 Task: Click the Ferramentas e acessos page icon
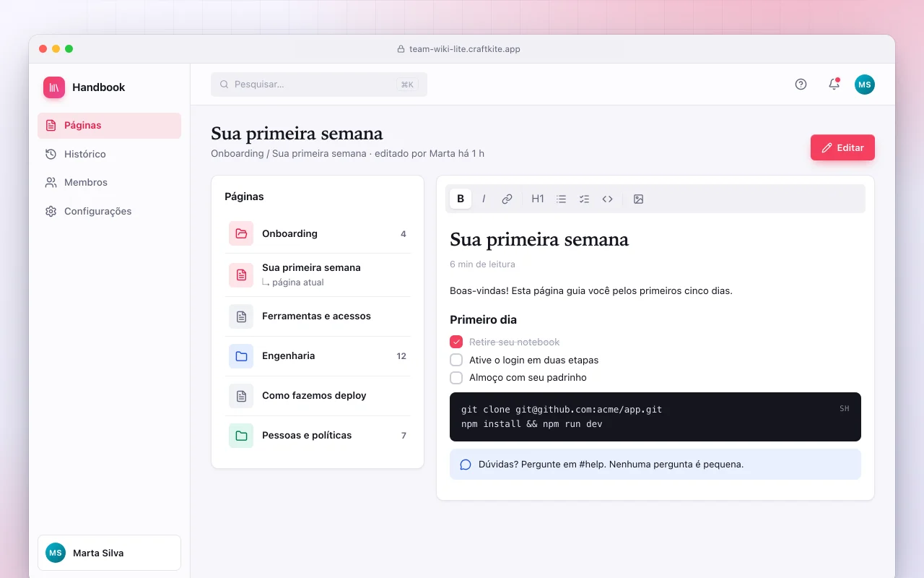(241, 316)
